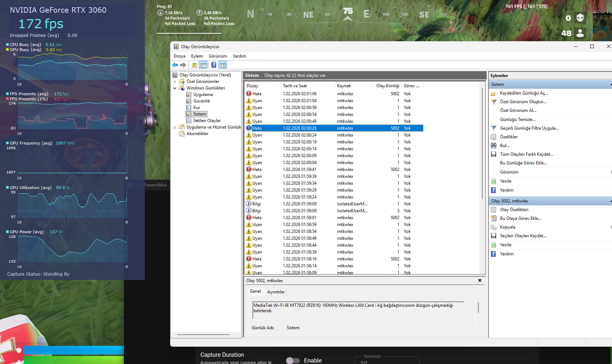Click the Bu Olaya Görev Ekle icon
The width and height of the screenshot is (612, 364).
coord(493,218)
